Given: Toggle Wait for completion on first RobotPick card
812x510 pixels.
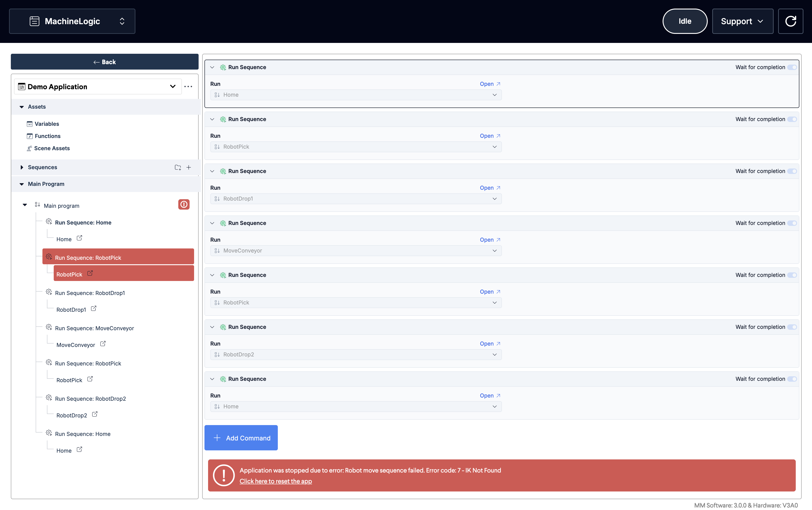Looking at the screenshot, I should coord(792,119).
